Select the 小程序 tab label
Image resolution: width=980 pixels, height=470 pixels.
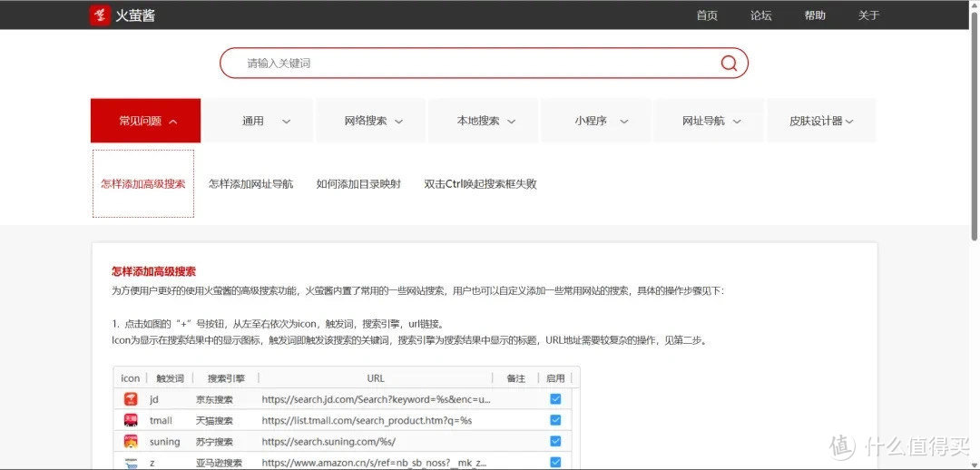click(x=591, y=122)
